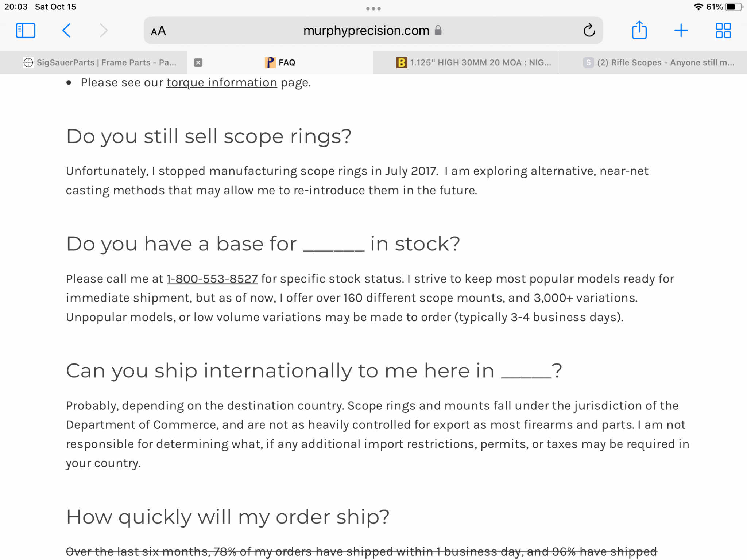747x560 pixels.
Task: Tap the three dots multitasking control
Action: [373, 8]
